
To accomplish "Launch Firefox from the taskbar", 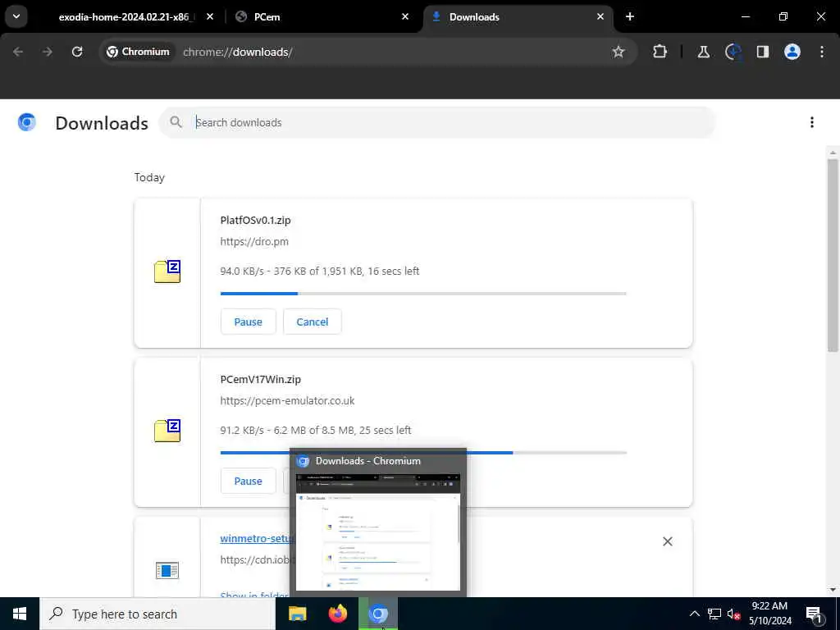I will 337,614.
